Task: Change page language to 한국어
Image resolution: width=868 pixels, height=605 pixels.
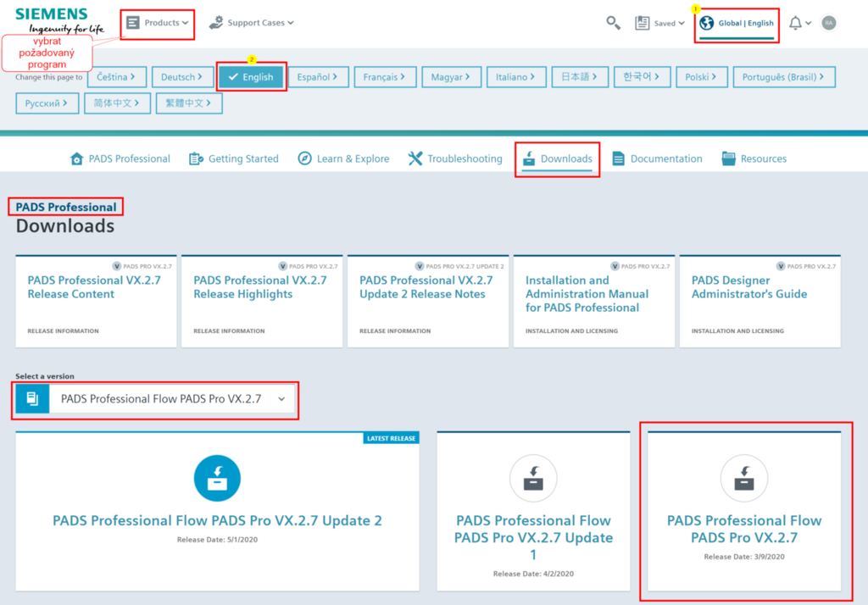Action: coord(642,77)
